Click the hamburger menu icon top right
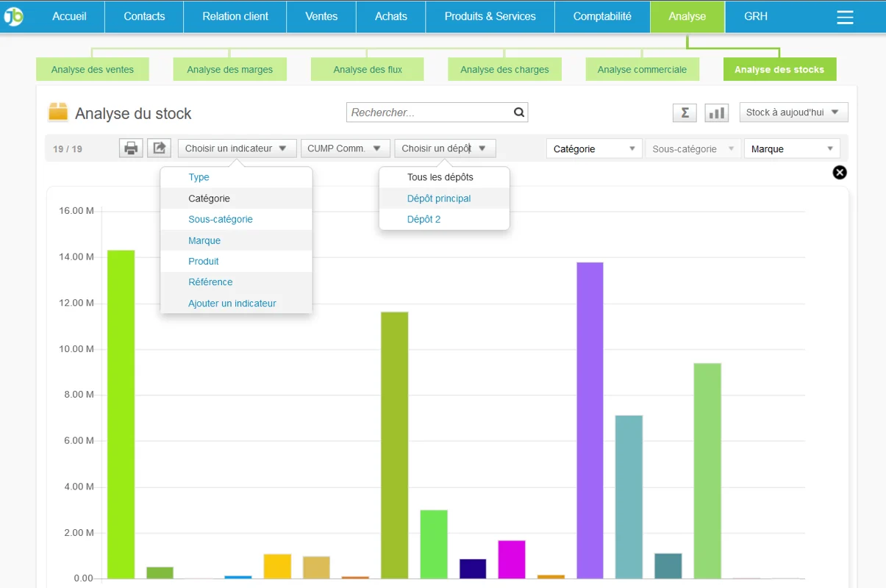 click(845, 16)
